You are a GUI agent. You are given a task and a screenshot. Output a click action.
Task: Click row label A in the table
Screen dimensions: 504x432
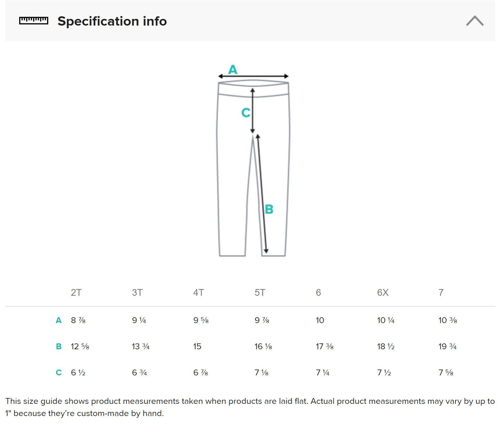(x=59, y=320)
